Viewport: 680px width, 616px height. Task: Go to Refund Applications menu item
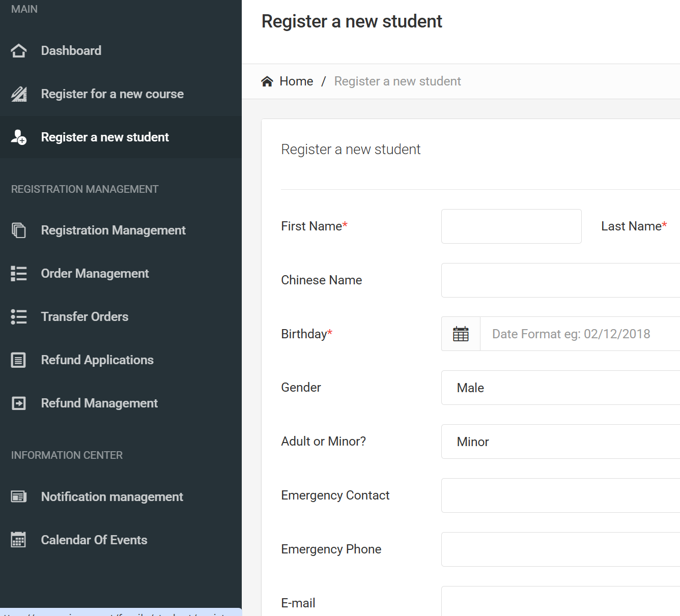97,360
